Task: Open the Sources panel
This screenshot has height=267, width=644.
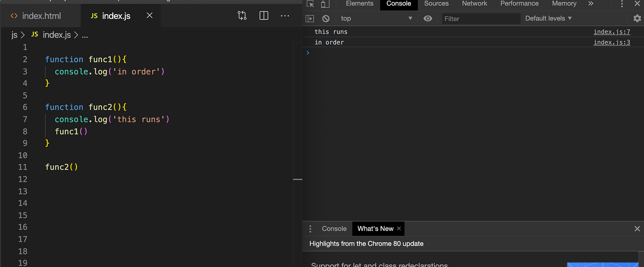Action: [436, 3]
